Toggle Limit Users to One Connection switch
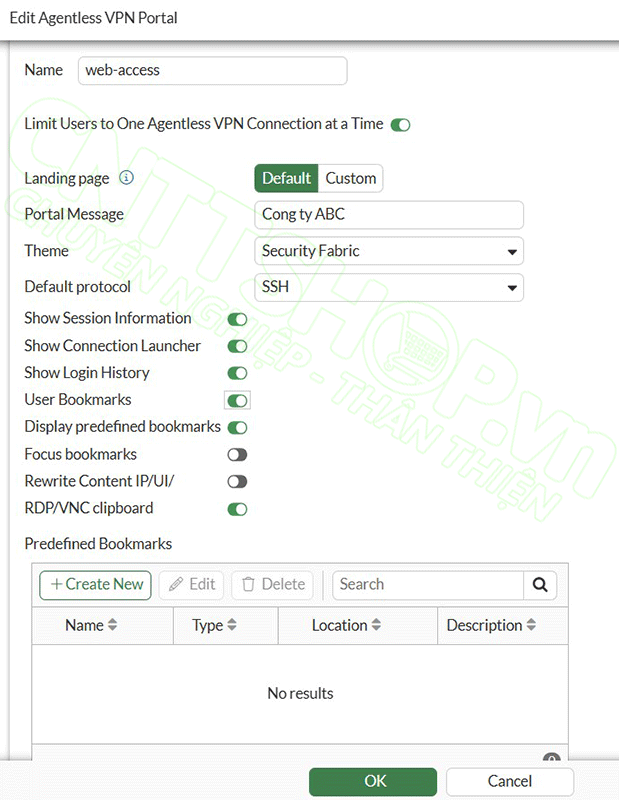The width and height of the screenshot is (619, 800). [x=400, y=125]
